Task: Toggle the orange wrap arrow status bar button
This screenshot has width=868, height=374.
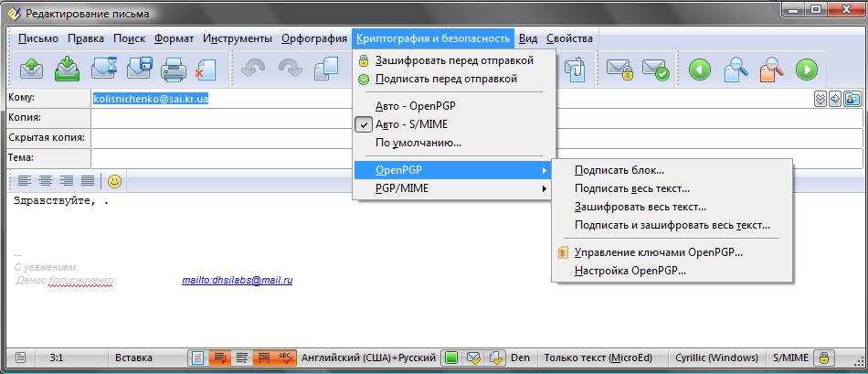Action: (x=220, y=358)
